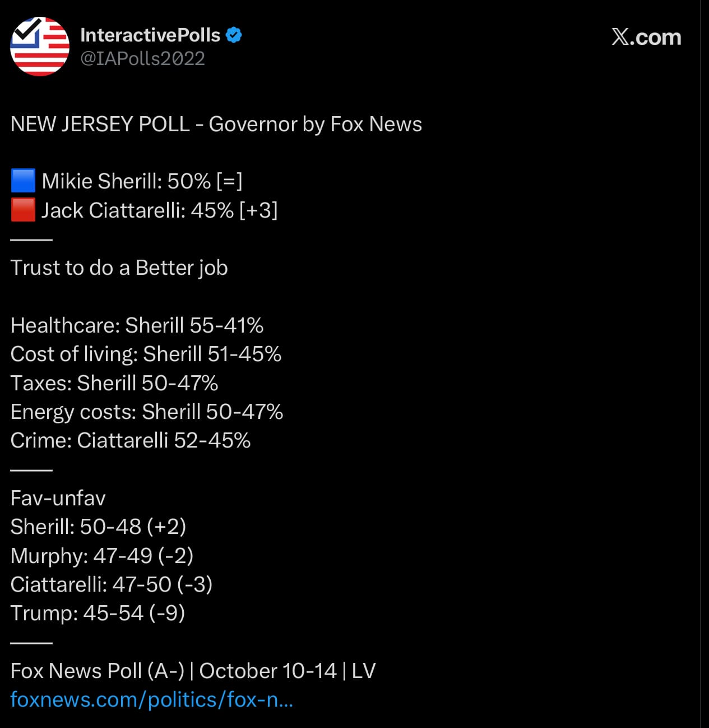Click the red square beside Jack Ciattarelli
The image size is (709, 728).
(23, 210)
